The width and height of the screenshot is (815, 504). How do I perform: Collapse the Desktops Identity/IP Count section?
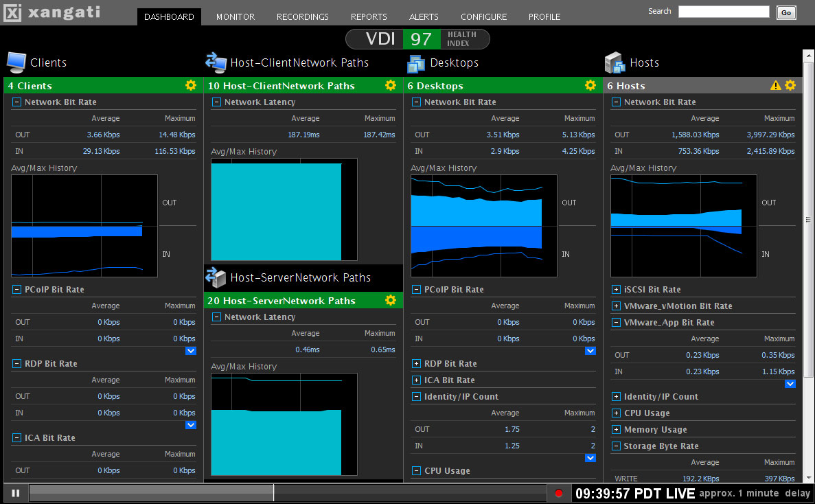click(416, 397)
